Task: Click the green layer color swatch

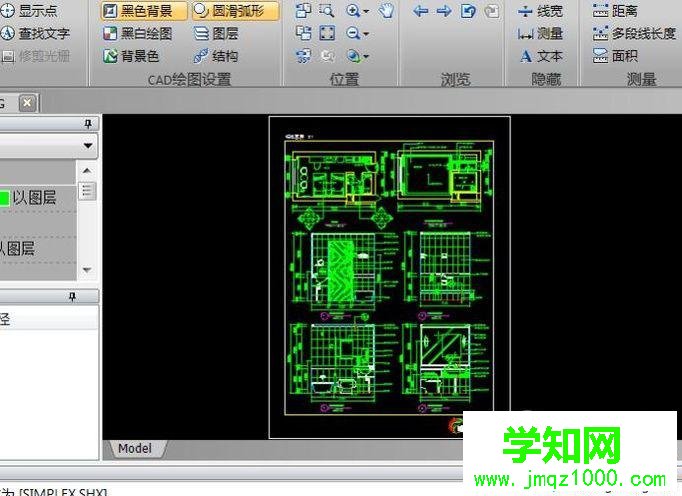Action: point(4,198)
